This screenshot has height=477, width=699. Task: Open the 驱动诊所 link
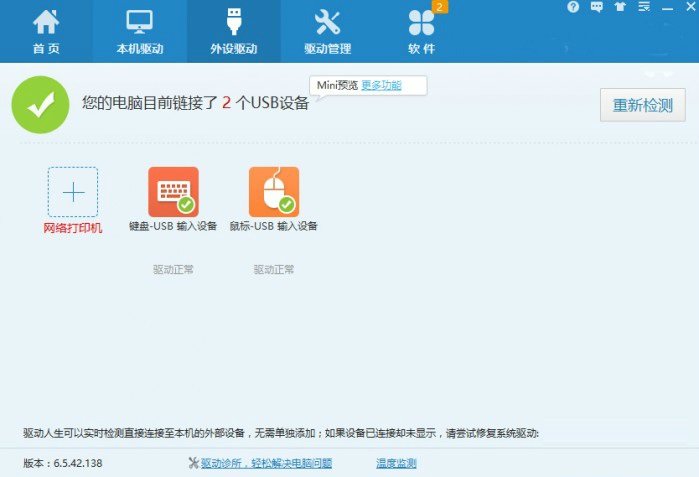pos(265,463)
